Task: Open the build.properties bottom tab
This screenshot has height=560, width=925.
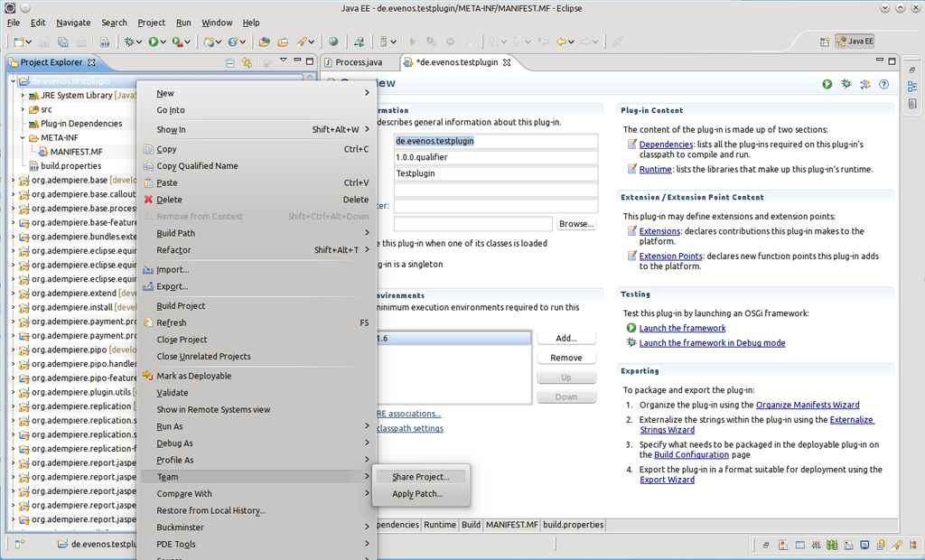Action: coord(573,525)
